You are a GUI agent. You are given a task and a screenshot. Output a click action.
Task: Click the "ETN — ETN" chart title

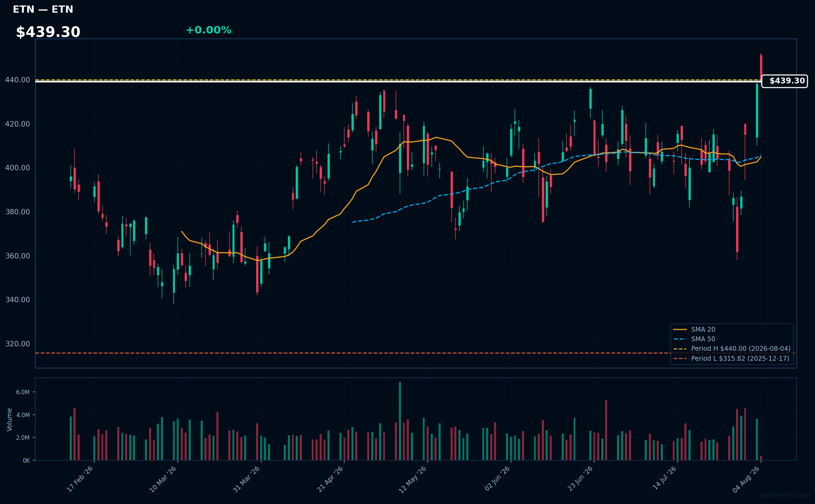pos(43,9)
